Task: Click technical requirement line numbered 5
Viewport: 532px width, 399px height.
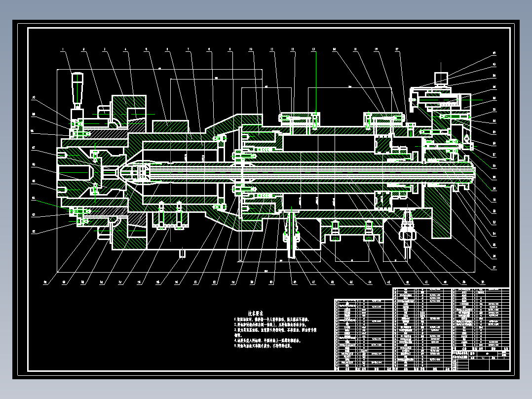Action: coord(263,346)
